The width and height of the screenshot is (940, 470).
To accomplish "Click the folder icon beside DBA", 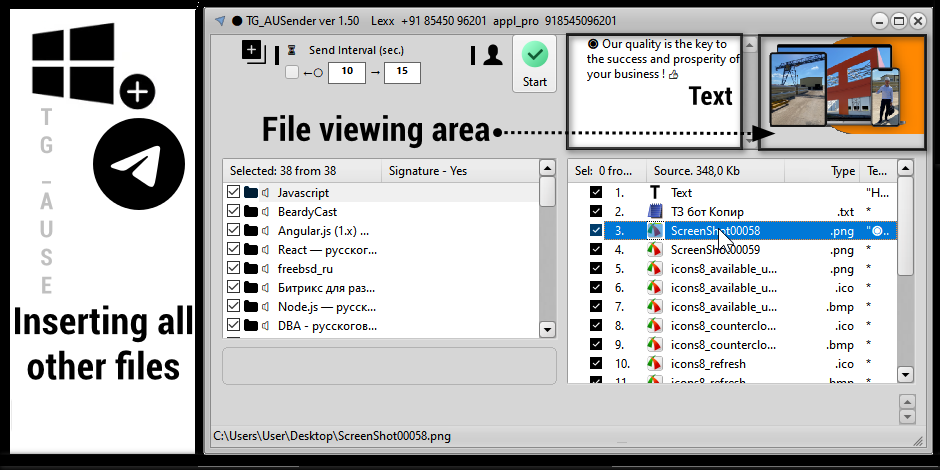I will [251, 326].
